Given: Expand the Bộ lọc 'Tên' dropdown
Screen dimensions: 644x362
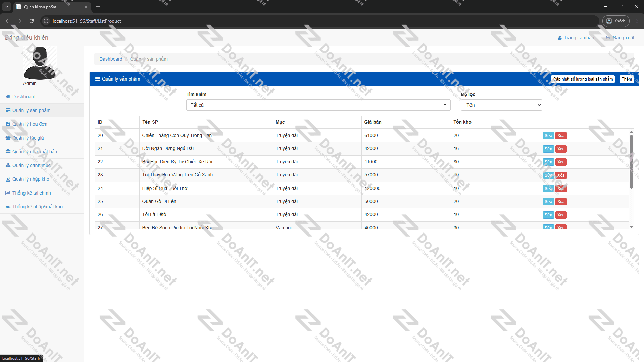Looking at the screenshot, I should pyautogui.click(x=501, y=105).
